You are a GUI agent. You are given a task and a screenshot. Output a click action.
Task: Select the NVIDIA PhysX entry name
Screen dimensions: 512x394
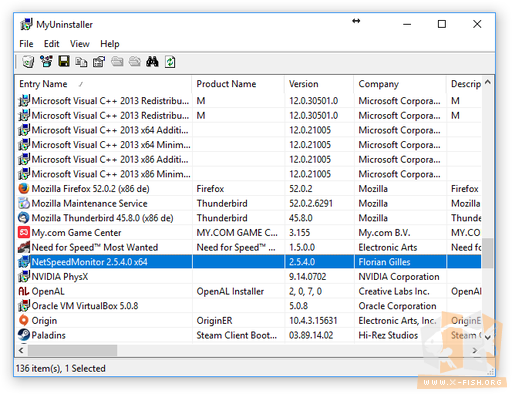tap(60, 277)
